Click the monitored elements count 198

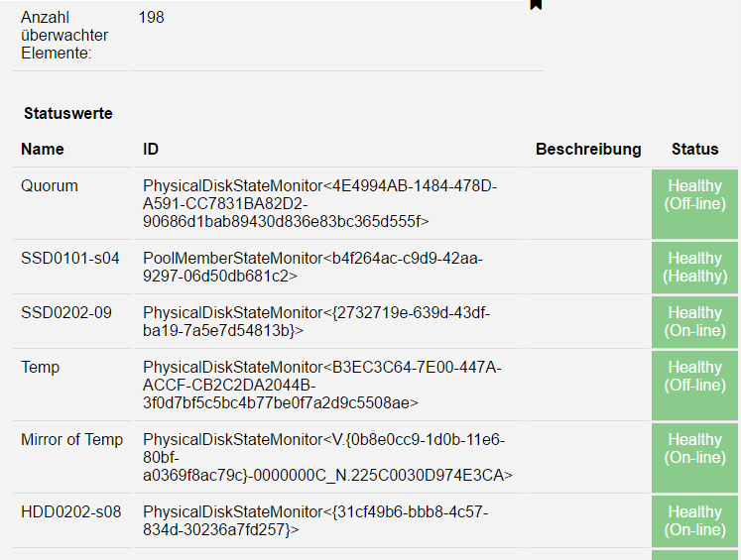[x=153, y=18]
